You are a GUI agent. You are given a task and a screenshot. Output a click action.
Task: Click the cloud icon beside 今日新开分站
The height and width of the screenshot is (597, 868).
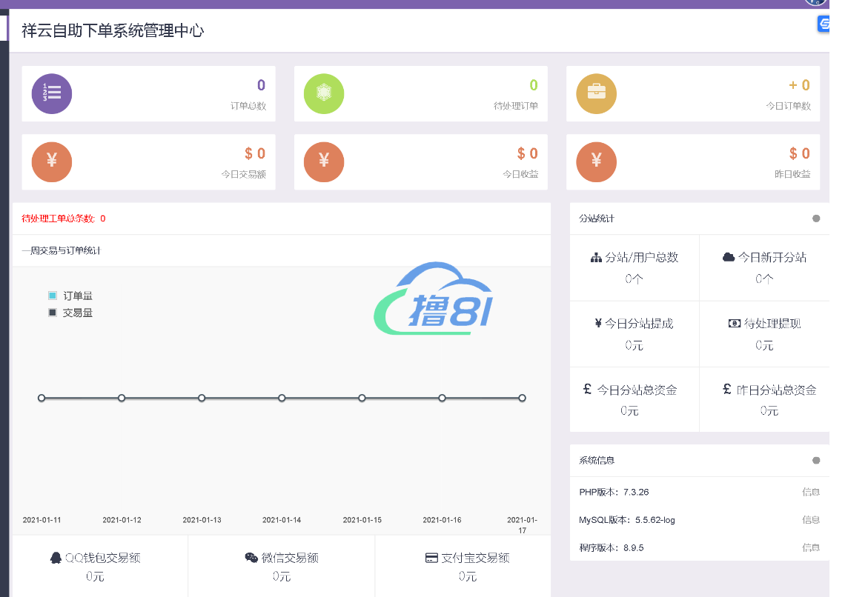point(729,257)
